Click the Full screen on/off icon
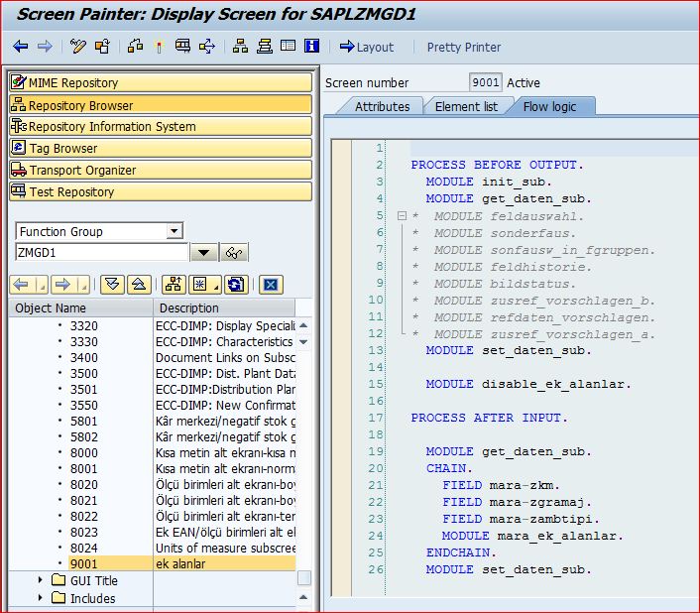700x613 pixels. 288,47
